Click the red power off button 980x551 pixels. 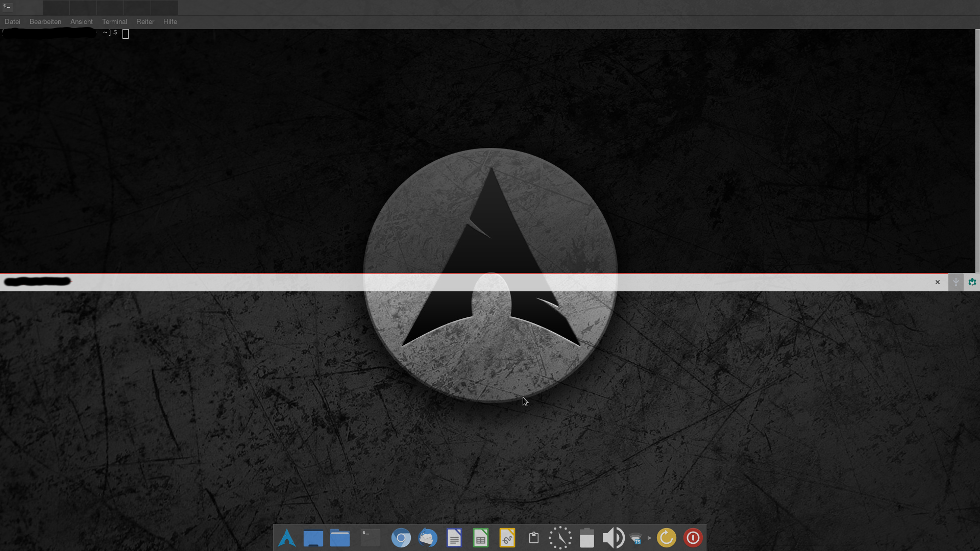click(693, 538)
